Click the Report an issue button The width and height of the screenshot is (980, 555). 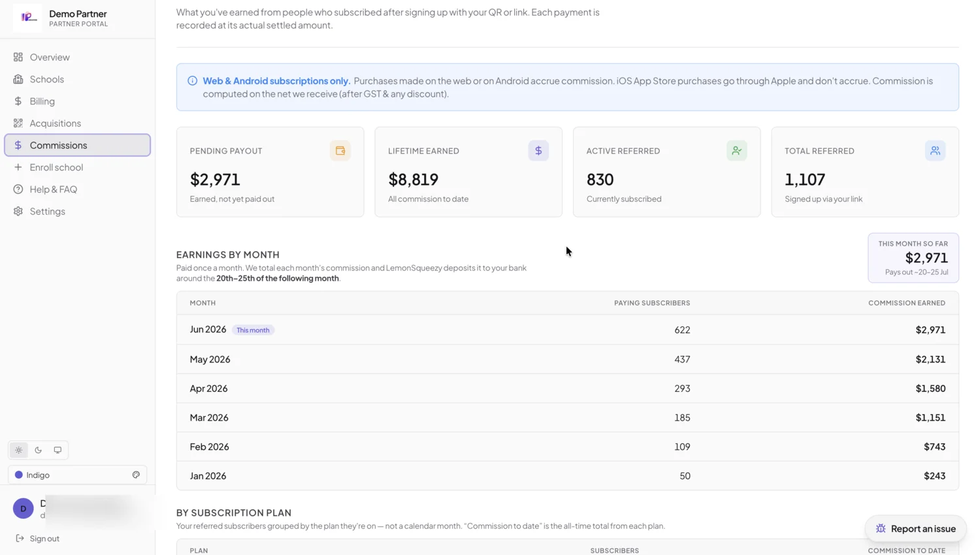tap(915, 529)
